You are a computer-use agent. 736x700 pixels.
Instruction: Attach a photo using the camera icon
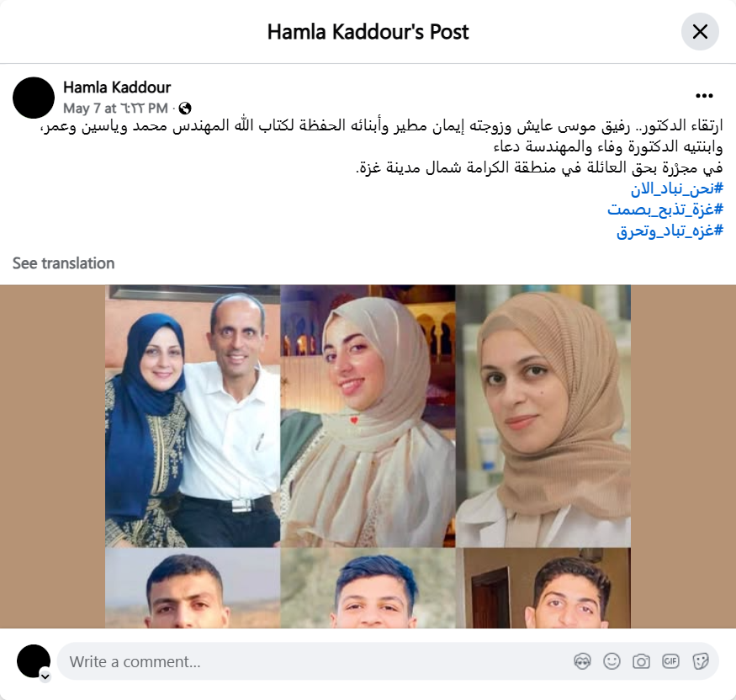[x=641, y=661]
